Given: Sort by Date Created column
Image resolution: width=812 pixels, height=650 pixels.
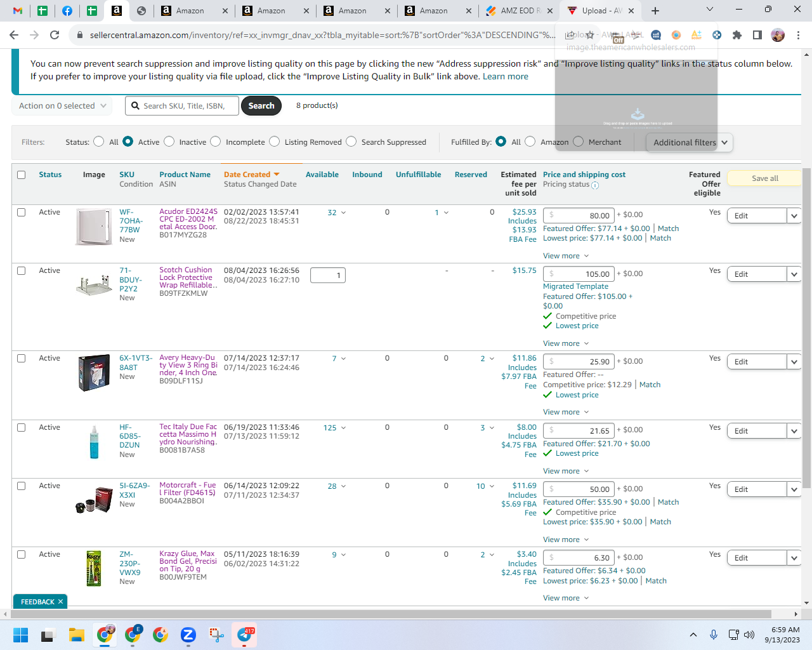Looking at the screenshot, I should coord(247,175).
